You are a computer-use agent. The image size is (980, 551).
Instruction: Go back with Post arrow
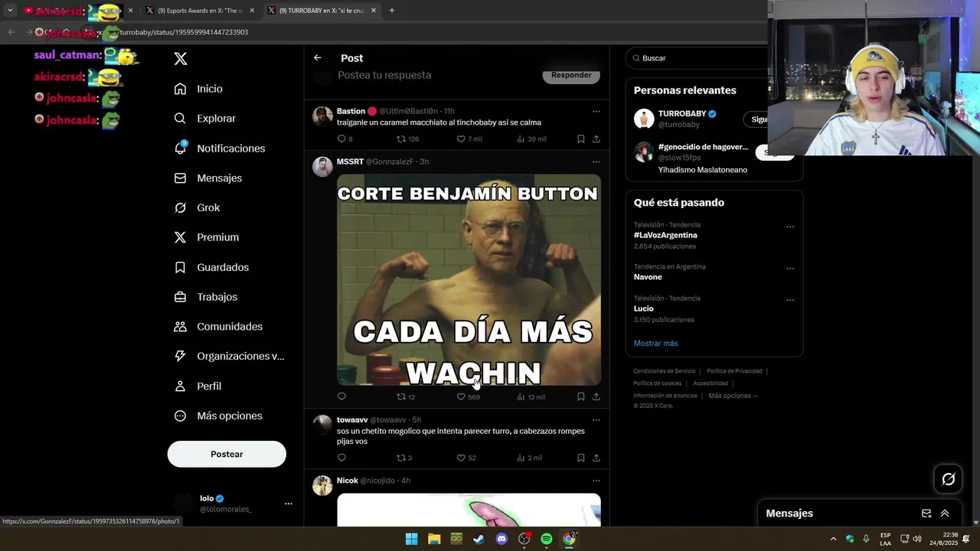[318, 58]
